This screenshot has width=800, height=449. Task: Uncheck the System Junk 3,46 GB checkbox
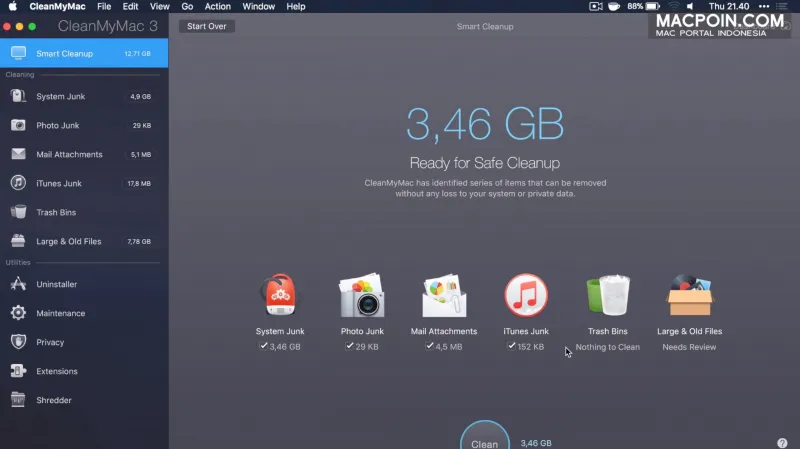(263, 346)
